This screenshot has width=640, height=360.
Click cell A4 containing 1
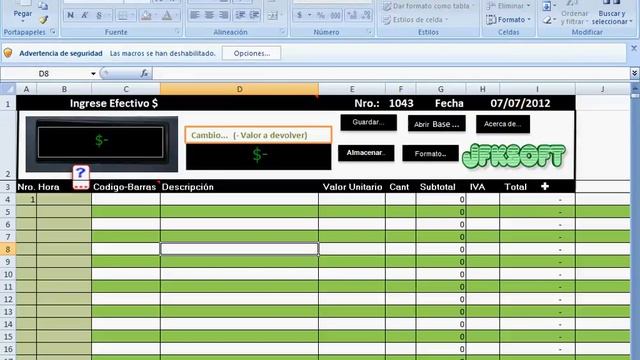coord(27,200)
